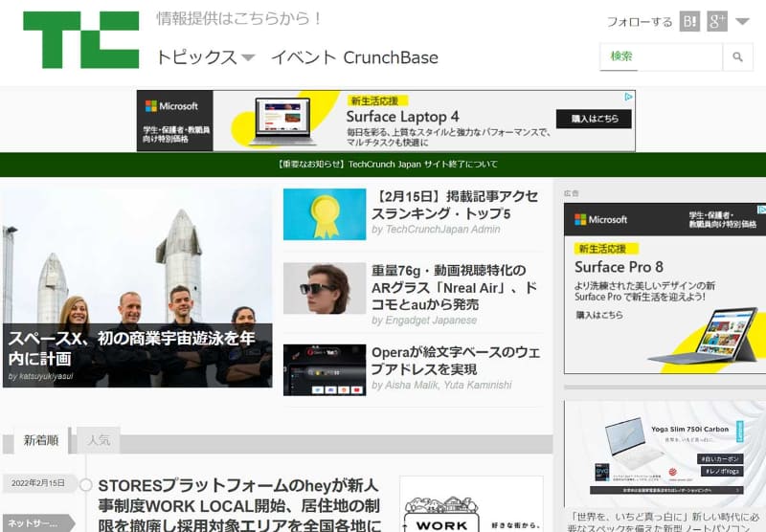This screenshot has height=532, width=766.
Task: Expand the follow options dropdown arrow
Action: coord(743,21)
